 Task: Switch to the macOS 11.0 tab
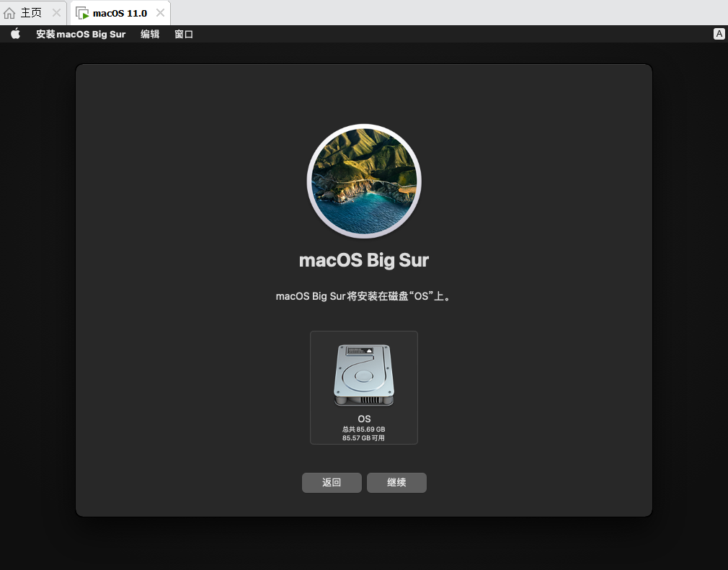[120, 12]
